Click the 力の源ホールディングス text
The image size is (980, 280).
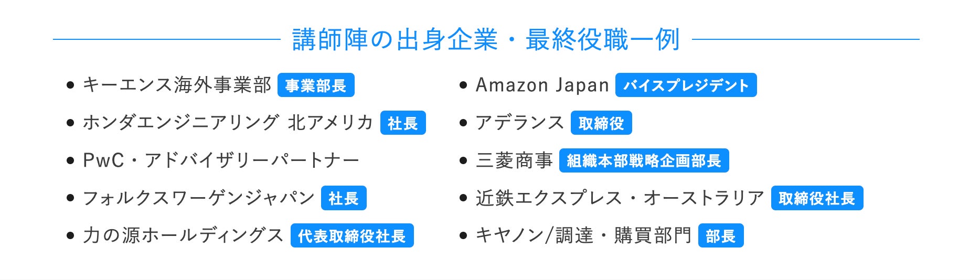click(x=183, y=235)
